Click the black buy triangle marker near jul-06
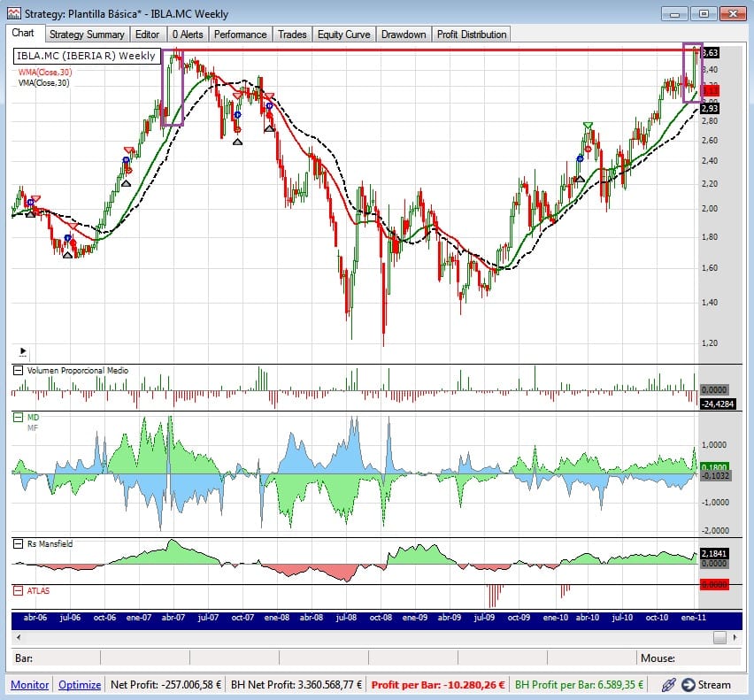 pos(67,254)
